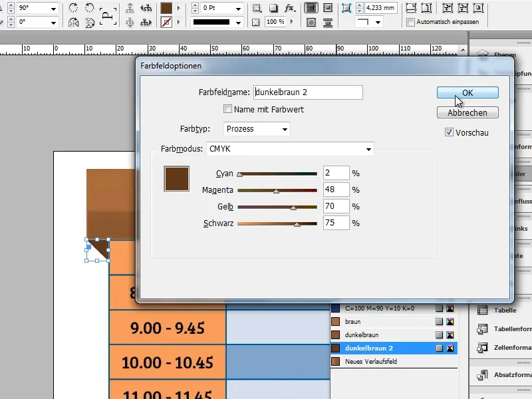Toggle the Vorschau checkbox
Image resolution: width=532 pixels, height=399 pixels.
tap(449, 132)
